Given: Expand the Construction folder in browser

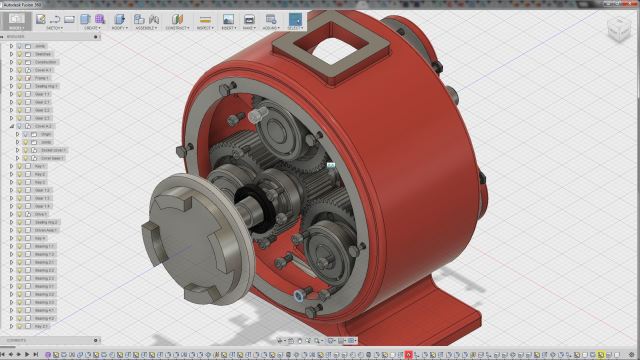Looking at the screenshot, I should pyautogui.click(x=11, y=62).
